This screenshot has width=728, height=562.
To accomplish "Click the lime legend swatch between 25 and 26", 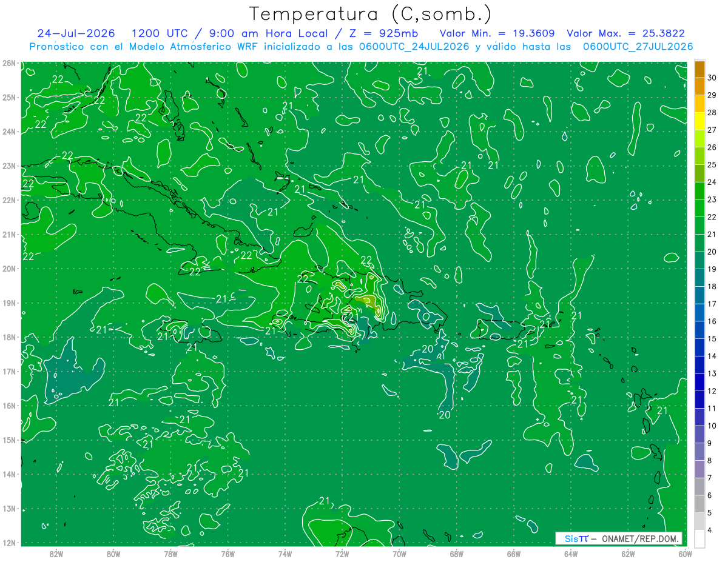I will [699, 156].
